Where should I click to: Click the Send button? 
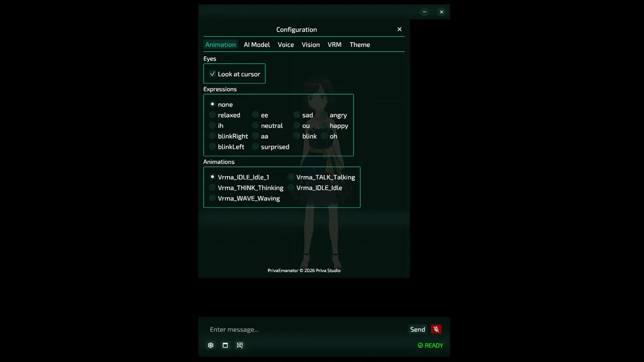(x=418, y=329)
